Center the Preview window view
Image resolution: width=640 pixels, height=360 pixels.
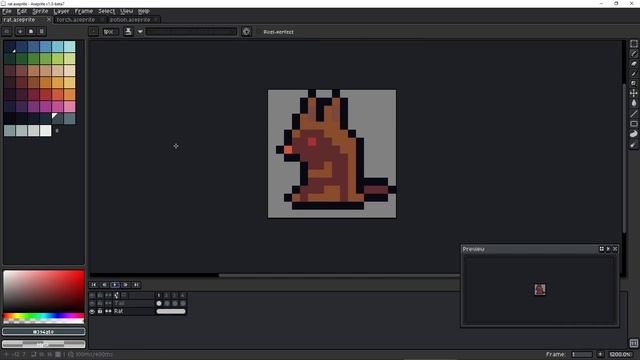(601, 249)
